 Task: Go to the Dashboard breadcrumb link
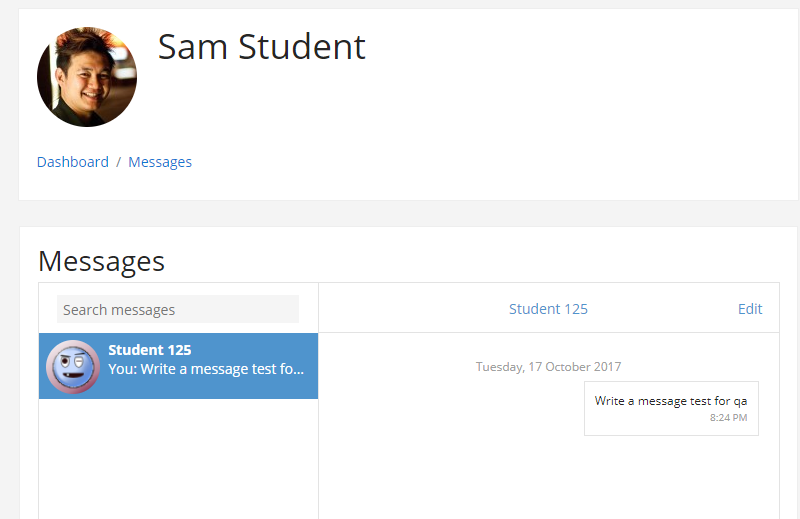[72, 162]
